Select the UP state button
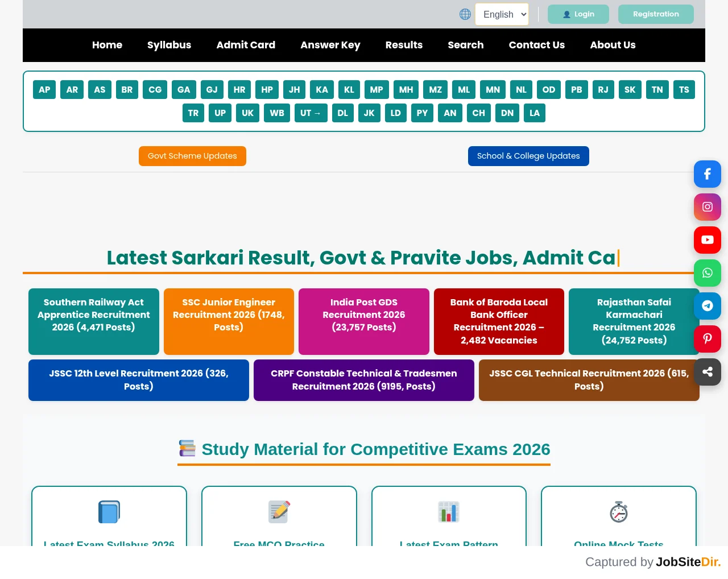 point(220,113)
